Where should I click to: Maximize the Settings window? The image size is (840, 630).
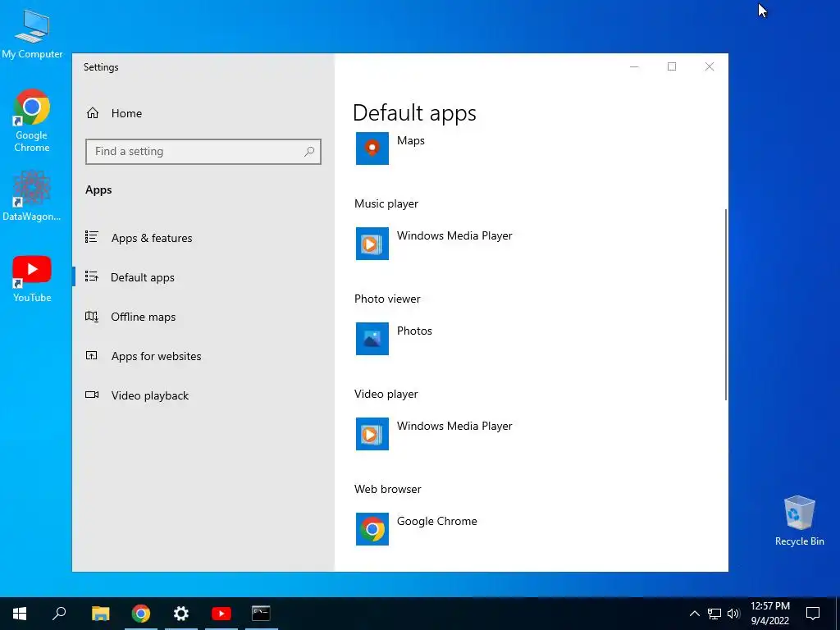click(x=672, y=66)
